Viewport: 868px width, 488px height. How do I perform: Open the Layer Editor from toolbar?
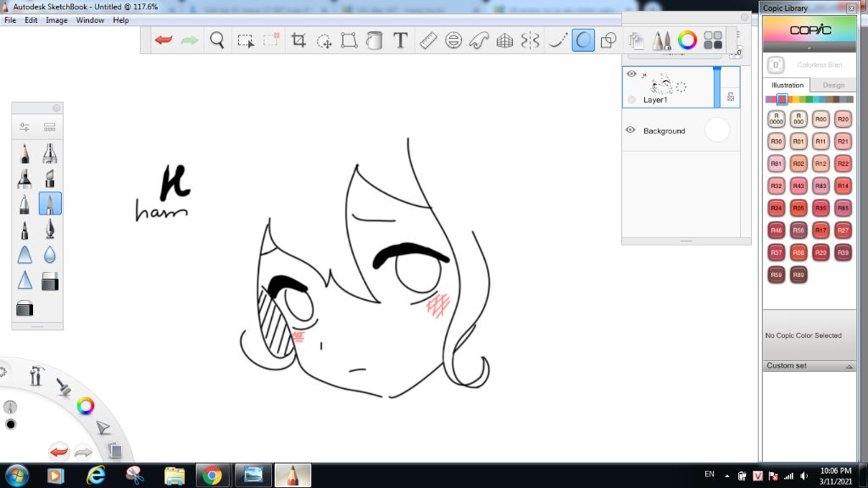(636, 41)
